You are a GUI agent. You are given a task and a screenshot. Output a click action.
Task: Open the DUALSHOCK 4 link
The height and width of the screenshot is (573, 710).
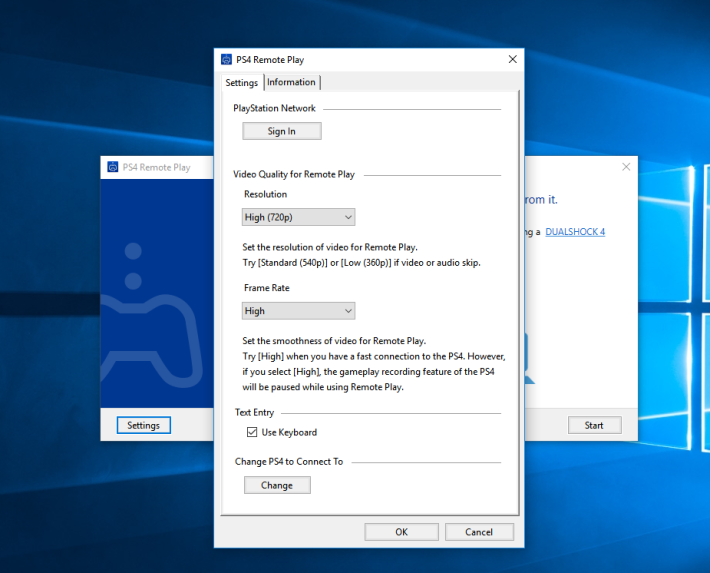575,232
